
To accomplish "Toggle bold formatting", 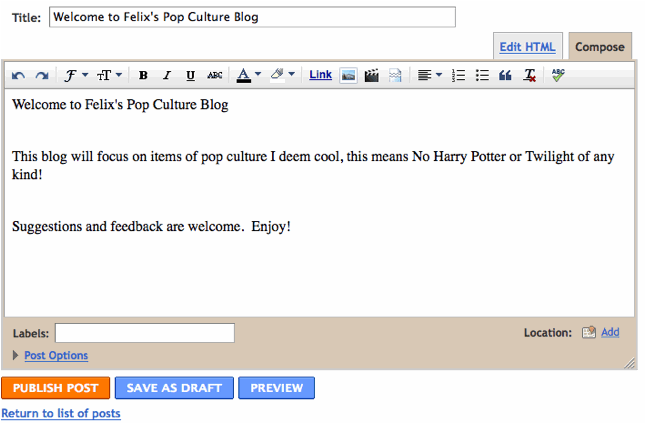I will click(143, 75).
